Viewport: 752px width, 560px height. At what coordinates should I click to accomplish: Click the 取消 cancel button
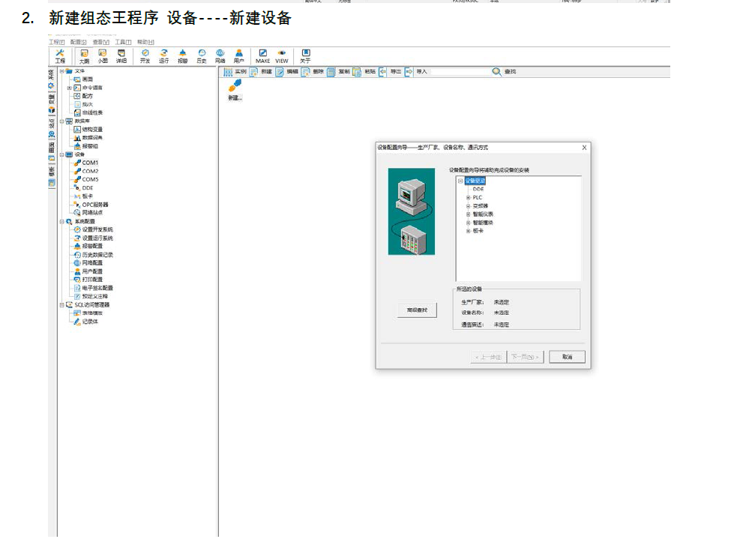(x=567, y=358)
